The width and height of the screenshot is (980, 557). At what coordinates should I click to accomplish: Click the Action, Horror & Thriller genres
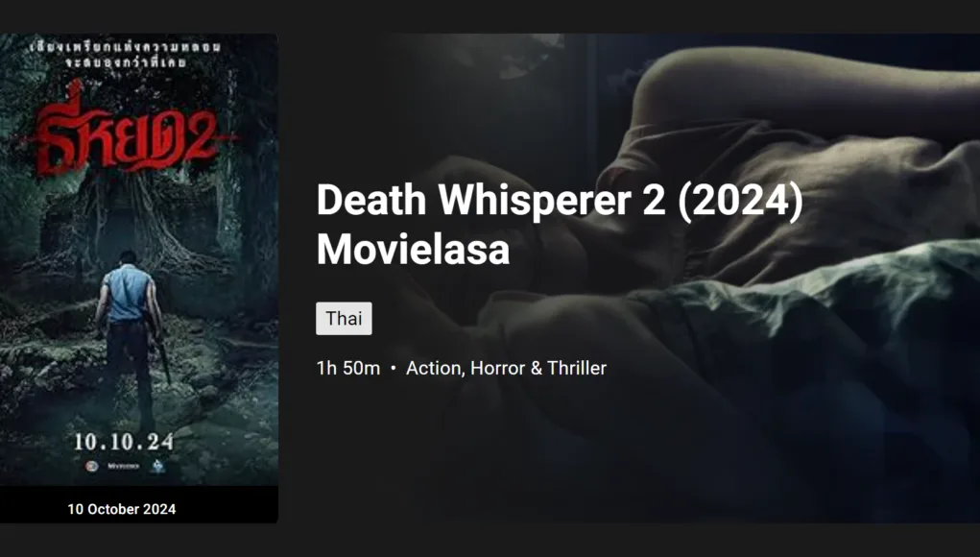[506, 368]
